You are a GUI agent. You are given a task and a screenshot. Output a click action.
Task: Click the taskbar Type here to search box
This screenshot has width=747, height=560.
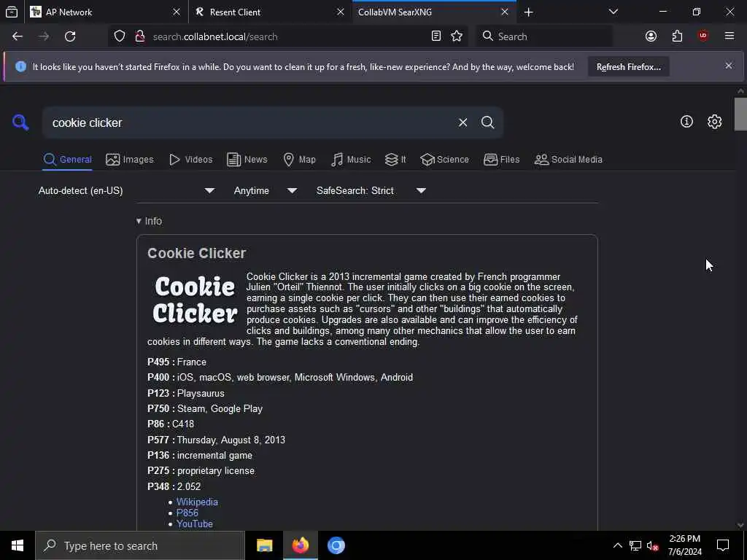[x=140, y=545]
